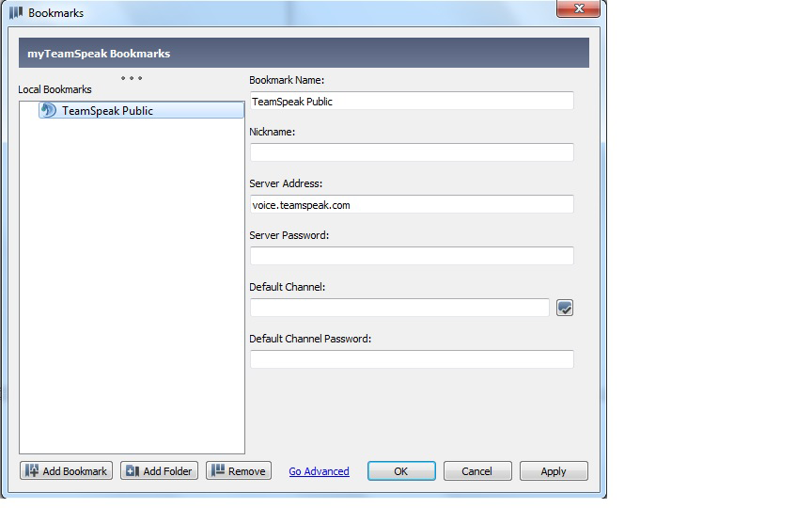Click the Default Channel text field
The image size is (812, 508).
pyautogui.click(x=399, y=308)
